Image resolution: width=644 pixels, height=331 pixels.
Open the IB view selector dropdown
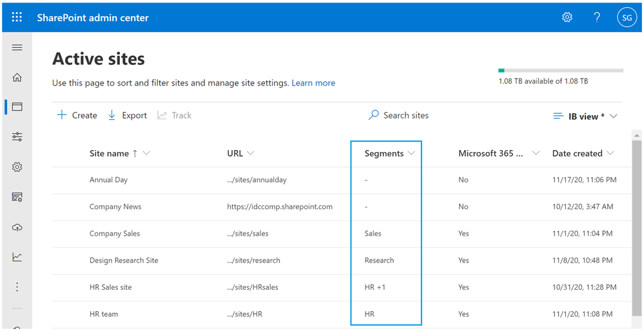click(x=586, y=116)
